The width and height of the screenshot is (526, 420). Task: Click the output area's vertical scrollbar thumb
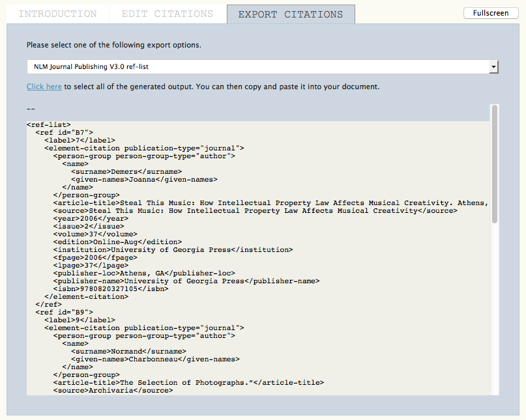tap(495, 163)
